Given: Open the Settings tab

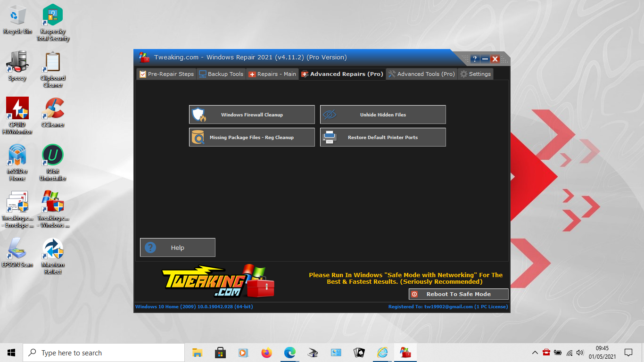Looking at the screenshot, I should (x=475, y=74).
